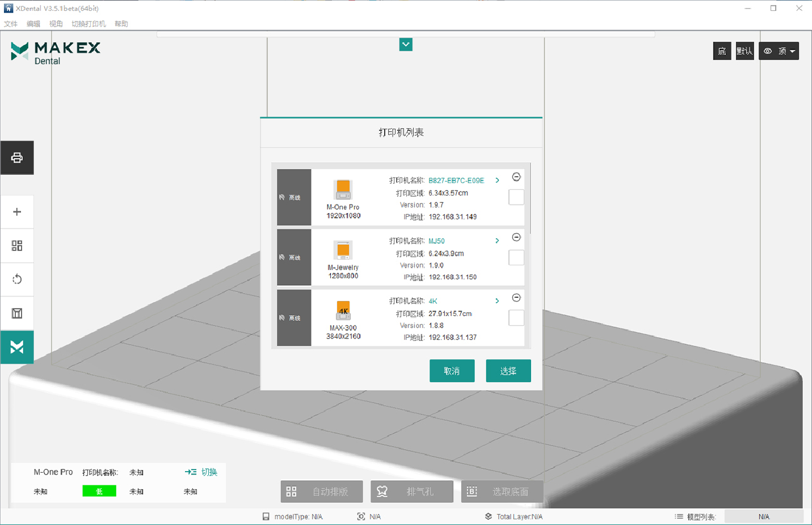The height and width of the screenshot is (525, 812).
Task: Open the printer panel icon in sidebar
Action: pyautogui.click(x=17, y=158)
